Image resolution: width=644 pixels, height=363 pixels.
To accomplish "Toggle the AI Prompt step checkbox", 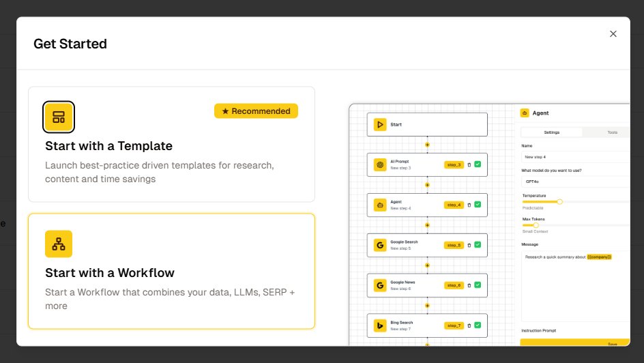I will click(478, 164).
